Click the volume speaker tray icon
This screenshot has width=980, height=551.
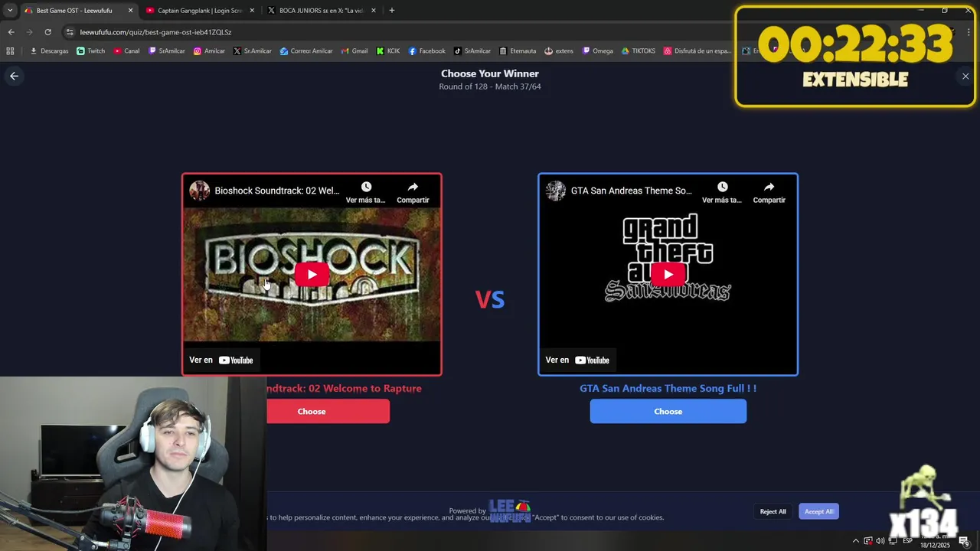[x=880, y=541]
